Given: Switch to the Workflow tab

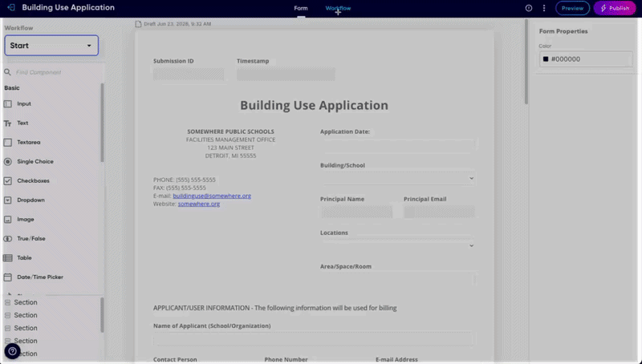Looking at the screenshot, I should (x=338, y=8).
